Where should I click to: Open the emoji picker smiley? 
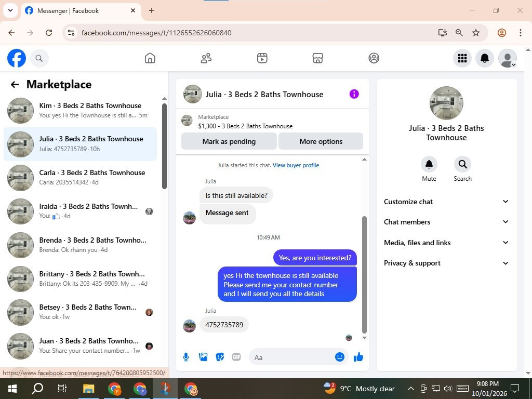[x=340, y=357]
